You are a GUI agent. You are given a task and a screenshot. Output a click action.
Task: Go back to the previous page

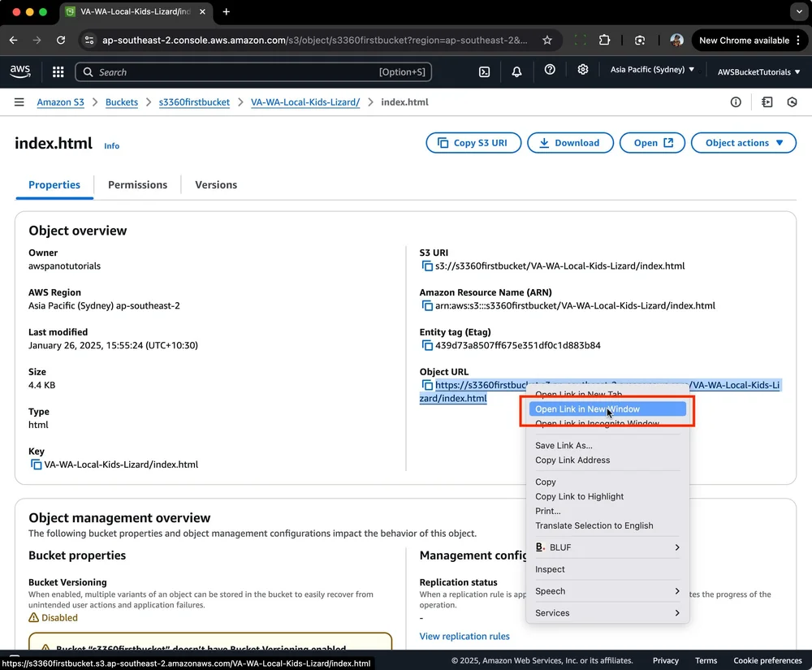pos(14,41)
